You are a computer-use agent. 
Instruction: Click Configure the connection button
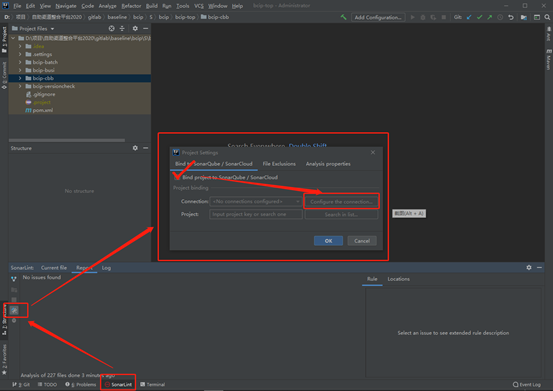[341, 202]
